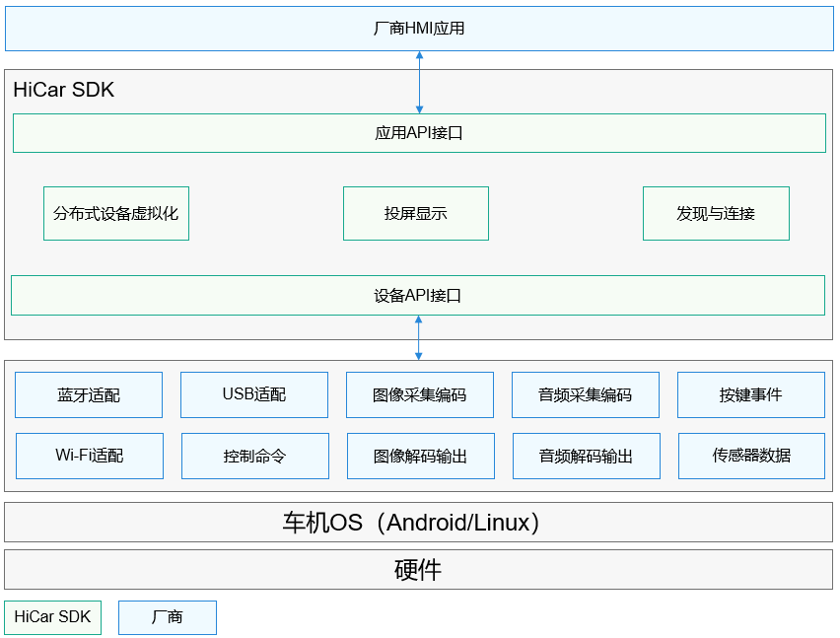Select the 应用API接口 bar
Image resolution: width=840 pixels, height=638 pixels.
coord(419,133)
